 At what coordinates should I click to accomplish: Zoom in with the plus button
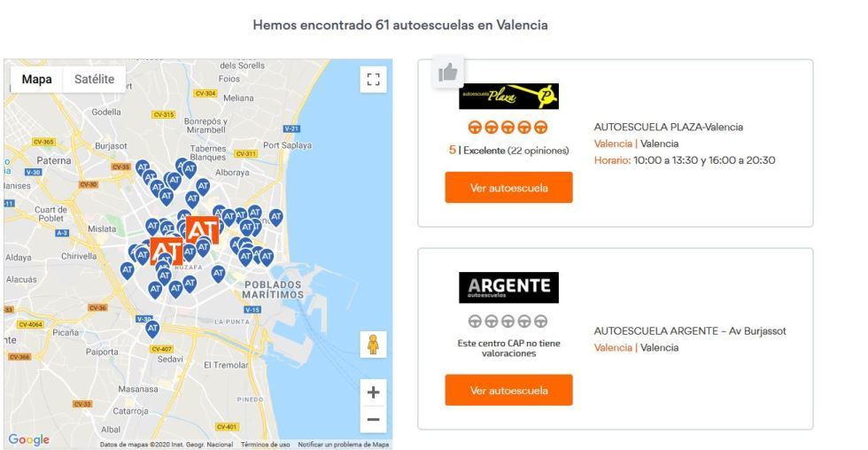(373, 392)
